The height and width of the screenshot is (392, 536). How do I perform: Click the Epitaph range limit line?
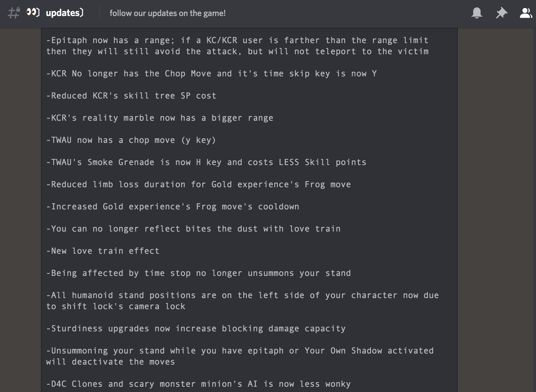click(237, 46)
